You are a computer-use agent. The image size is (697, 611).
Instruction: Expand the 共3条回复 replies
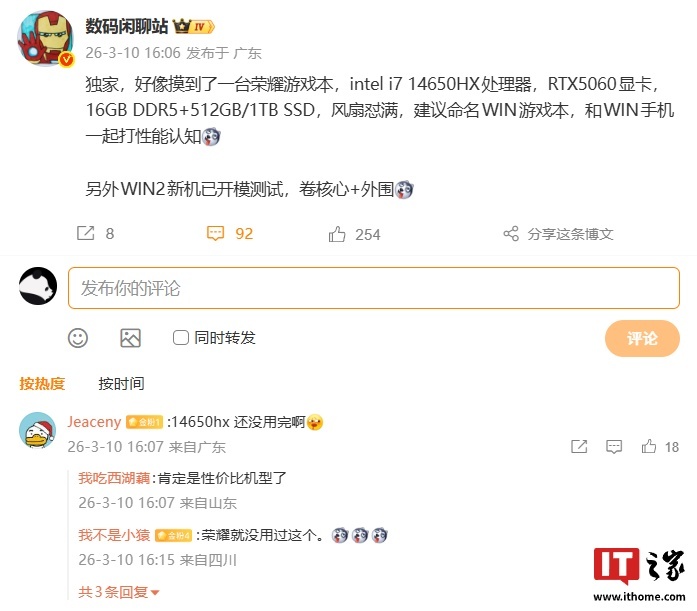coord(119,592)
